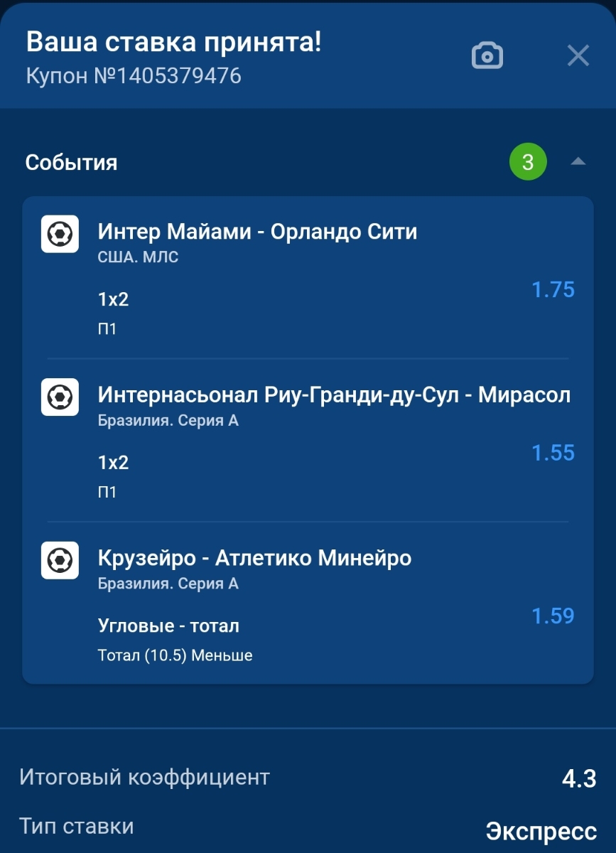Tap Тотал (10.5) Меньше selection
Screen dimensions: 616x853
(x=175, y=655)
